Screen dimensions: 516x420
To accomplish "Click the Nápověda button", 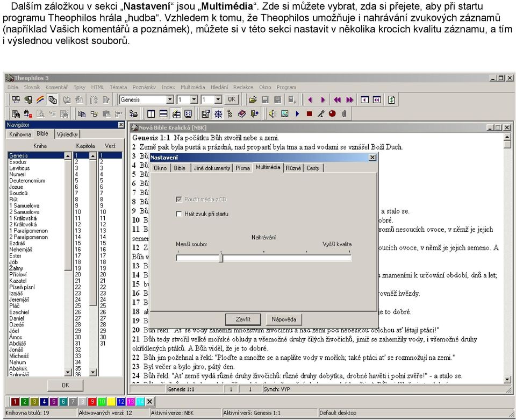I will pos(284,319).
